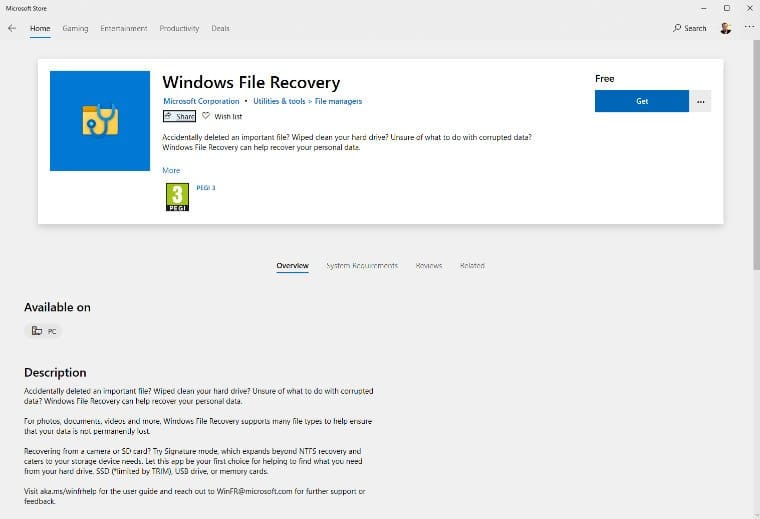Click the Description heading
The height and width of the screenshot is (519, 760).
(55, 372)
